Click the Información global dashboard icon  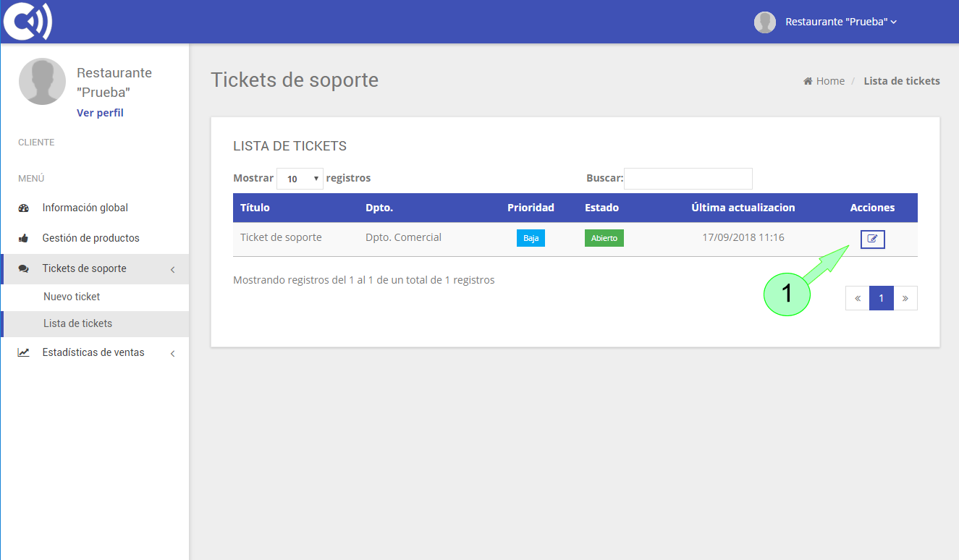[x=23, y=208]
